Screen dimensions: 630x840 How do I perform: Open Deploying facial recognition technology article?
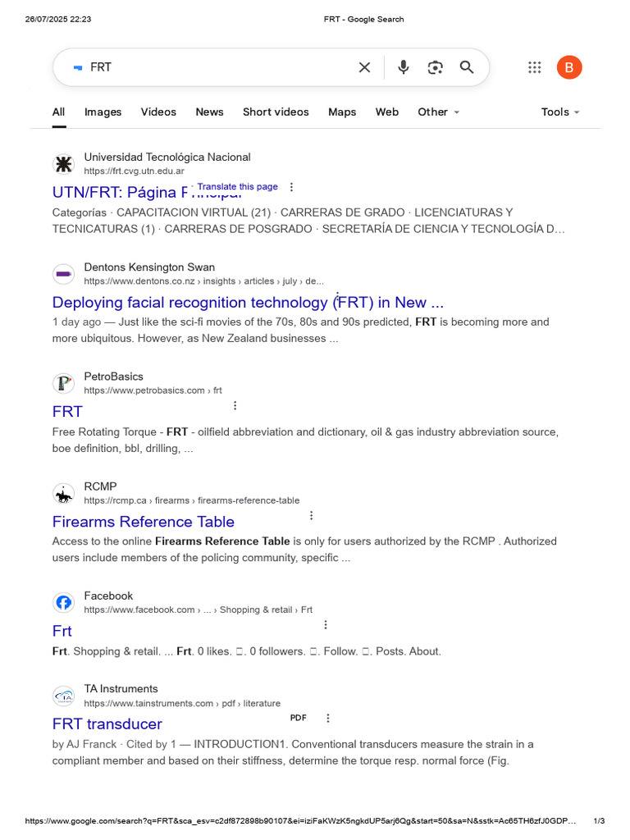pos(248,303)
